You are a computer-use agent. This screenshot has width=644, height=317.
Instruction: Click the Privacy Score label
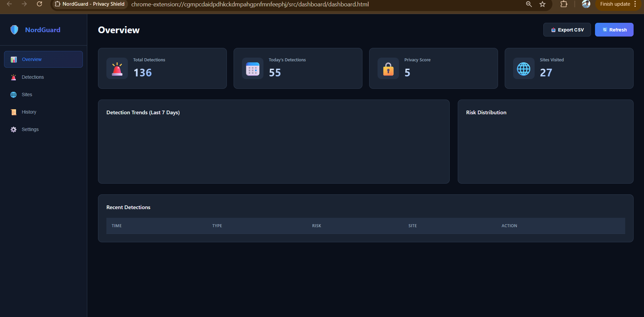417,60
